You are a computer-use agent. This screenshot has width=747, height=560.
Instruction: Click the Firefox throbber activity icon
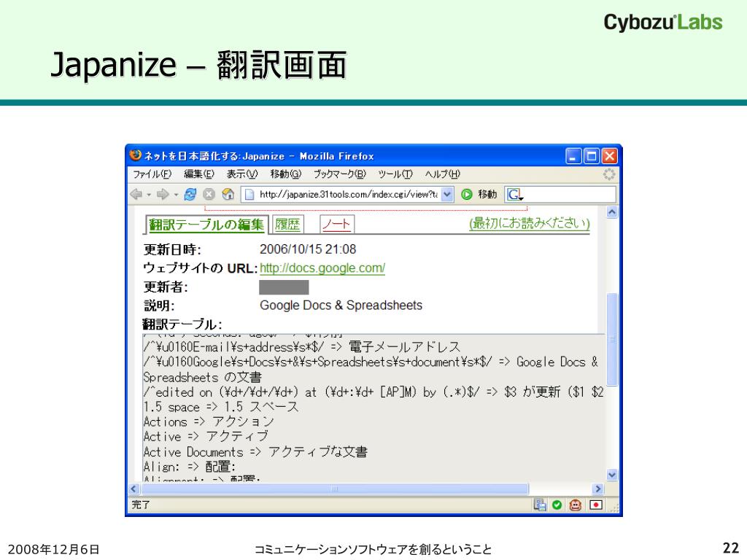609,174
